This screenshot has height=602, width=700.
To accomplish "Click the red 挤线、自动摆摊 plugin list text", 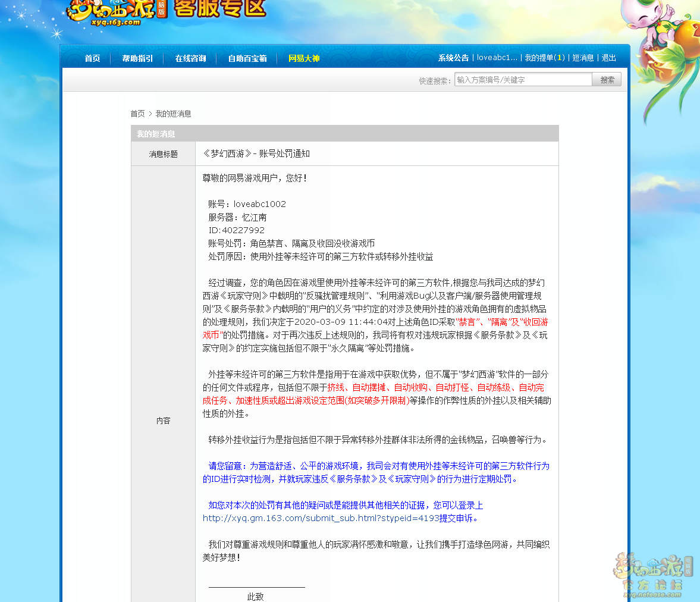I will click(373, 394).
